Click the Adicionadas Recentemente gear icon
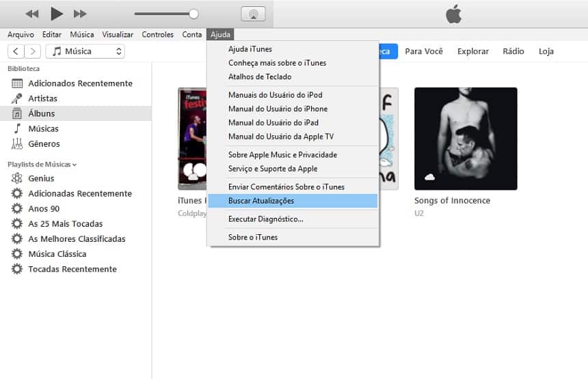The width and height of the screenshot is (588, 379). [17, 194]
